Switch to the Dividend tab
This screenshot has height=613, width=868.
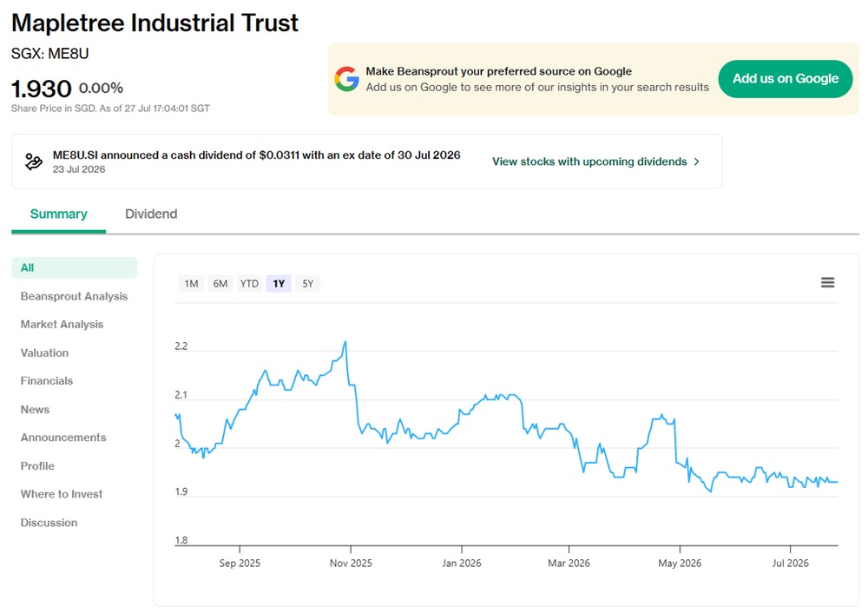tap(151, 214)
